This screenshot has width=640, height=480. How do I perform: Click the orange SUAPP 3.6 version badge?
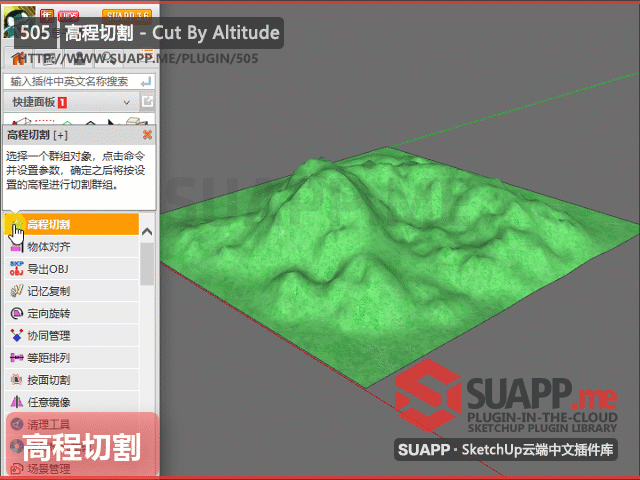[127, 17]
